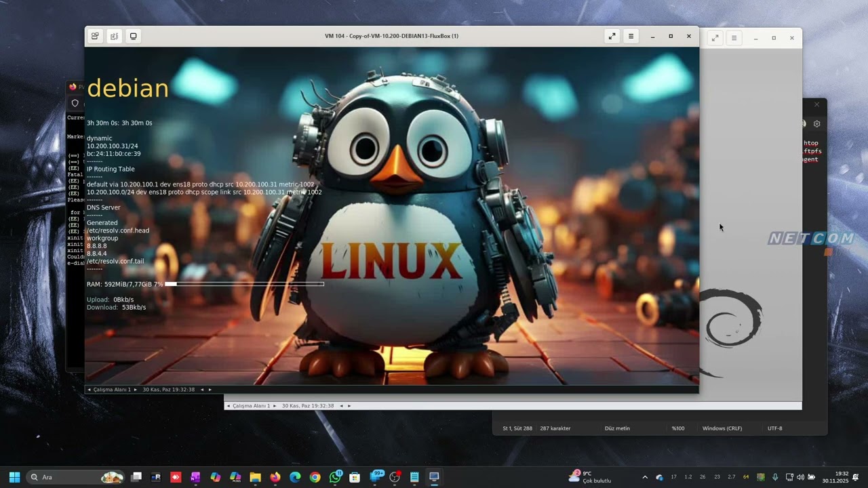Viewport: 868px width, 488px height.
Task: Click '287 karakter' in the status bar
Action: 555,428
